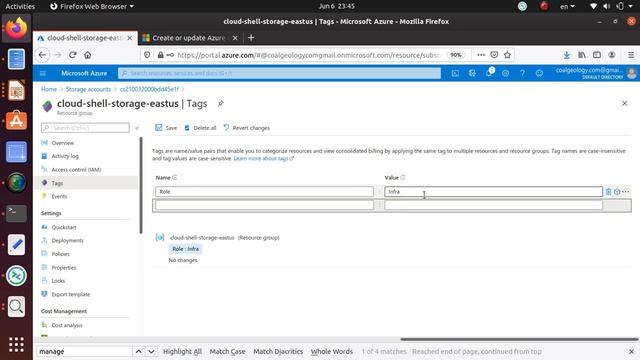Bookmark this page with star
The height and width of the screenshot is (360, 640).
tap(507, 55)
